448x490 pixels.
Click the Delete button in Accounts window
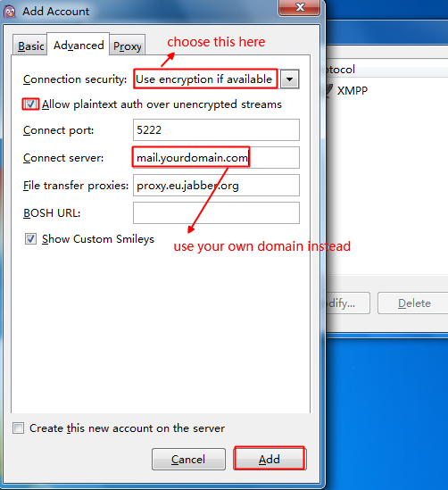[x=413, y=303]
